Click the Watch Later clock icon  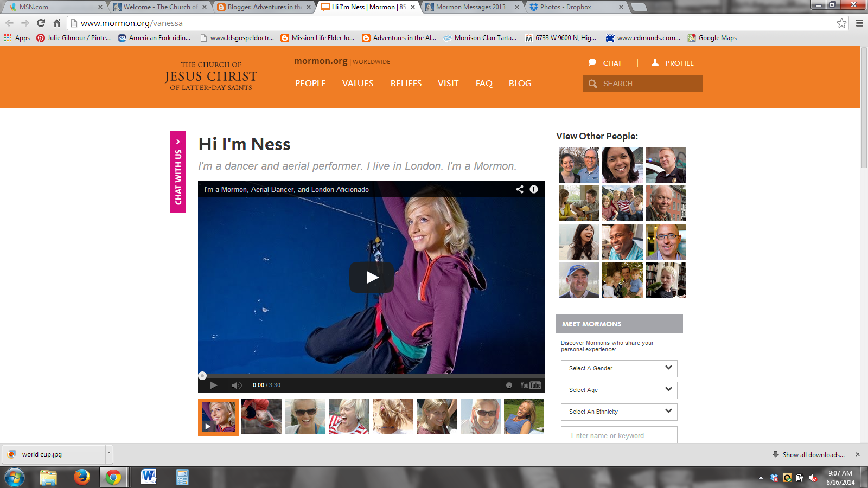click(x=509, y=385)
